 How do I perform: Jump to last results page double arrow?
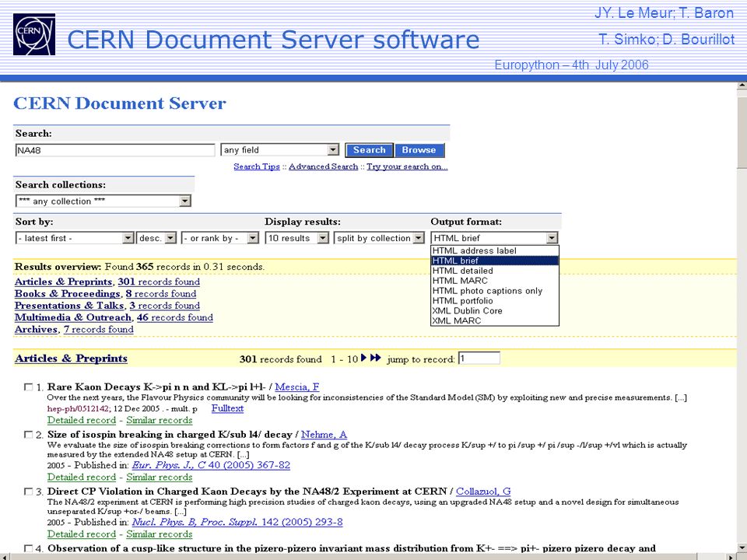coord(375,358)
